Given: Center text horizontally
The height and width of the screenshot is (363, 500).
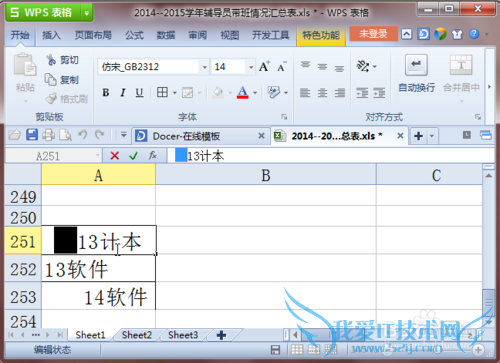Looking at the screenshot, I should point(322,92).
